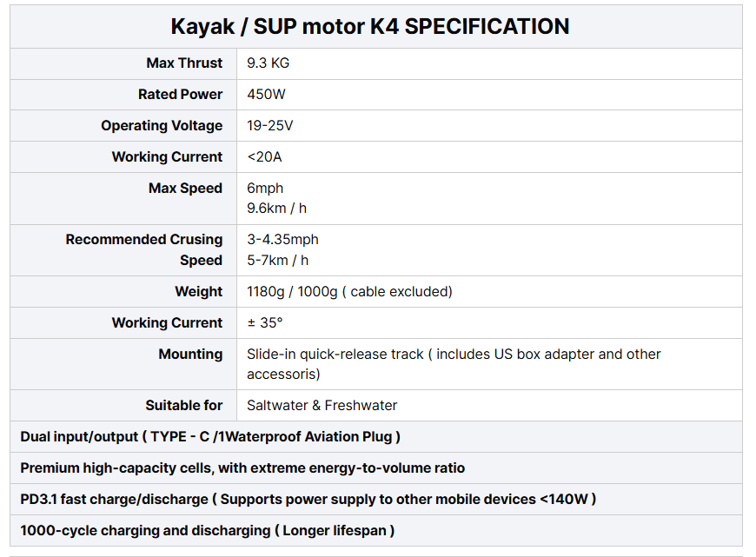Select the 1000-cycle charging and discharging row
Viewport: 756px width, 557px height.
point(207,530)
